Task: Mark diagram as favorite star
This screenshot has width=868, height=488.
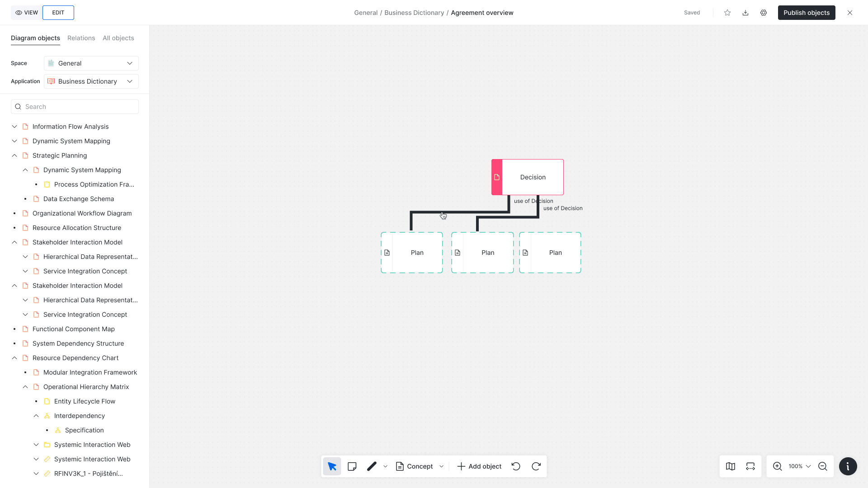Action: coord(727,13)
